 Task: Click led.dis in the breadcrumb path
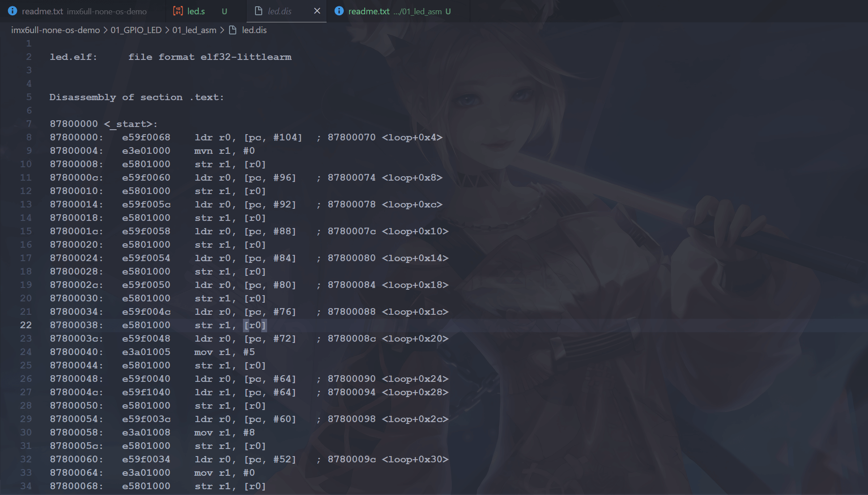click(x=254, y=30)
